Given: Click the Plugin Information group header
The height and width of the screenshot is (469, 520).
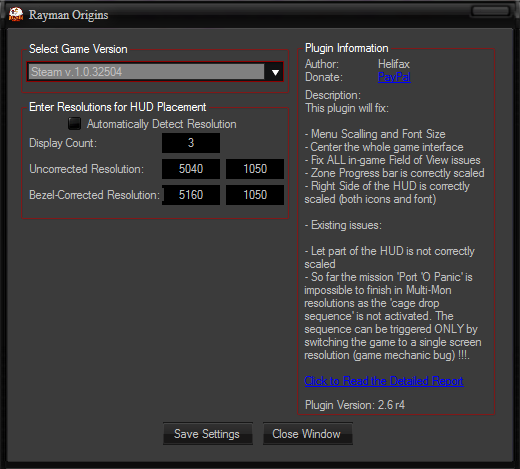Looking at the screenshot, I should pyautogui.click(x=347, y=48).
